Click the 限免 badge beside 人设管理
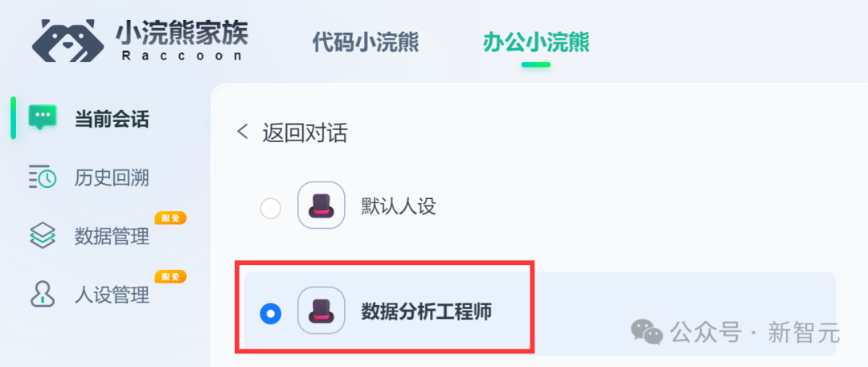868x367 pixels. coord(170,276)
